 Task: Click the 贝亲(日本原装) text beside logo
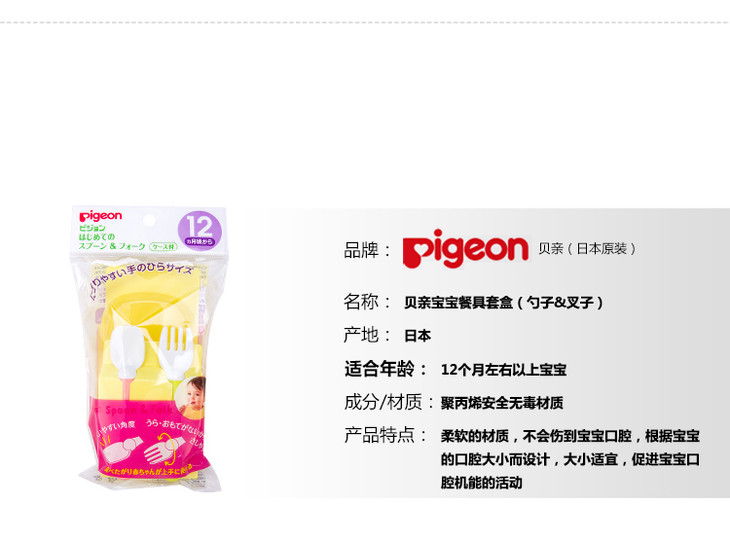coord(587,249)
